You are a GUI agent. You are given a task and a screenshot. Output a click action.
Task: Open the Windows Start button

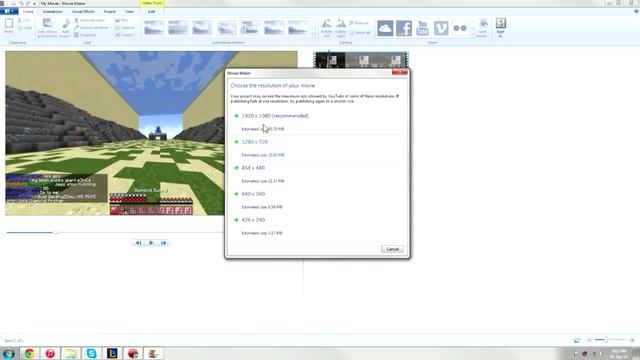[9, 353]
